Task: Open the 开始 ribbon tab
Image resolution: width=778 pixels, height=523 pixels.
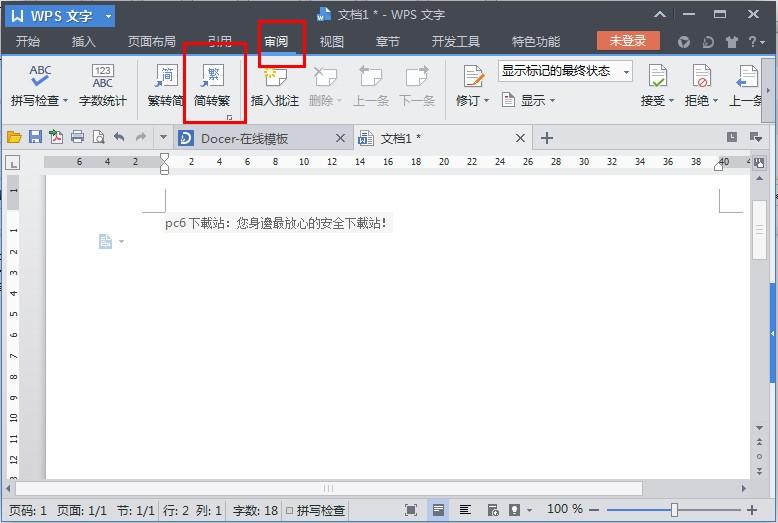Action: pos(28,42)
